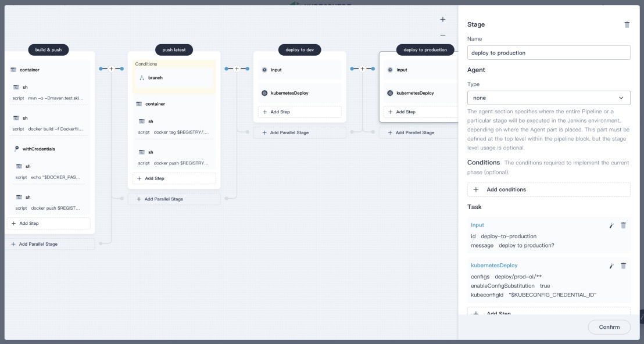Image resolution: width=644 pixels, height=344 pixels.
Task: Select the deploy to dev stage header
Action: (300, 49)
